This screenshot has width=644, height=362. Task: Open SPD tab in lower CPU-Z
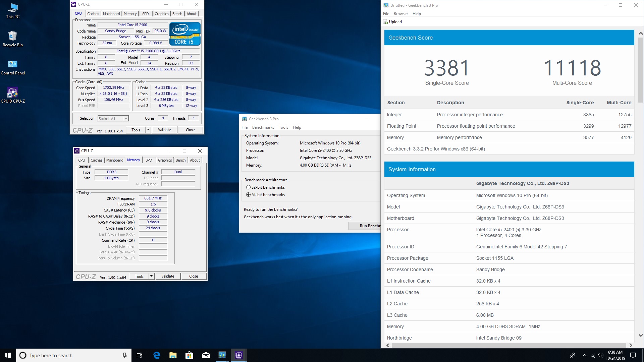[x=149, y=160]
